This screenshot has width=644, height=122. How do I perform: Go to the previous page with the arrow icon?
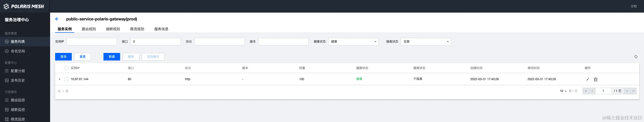tap(592, 91)
